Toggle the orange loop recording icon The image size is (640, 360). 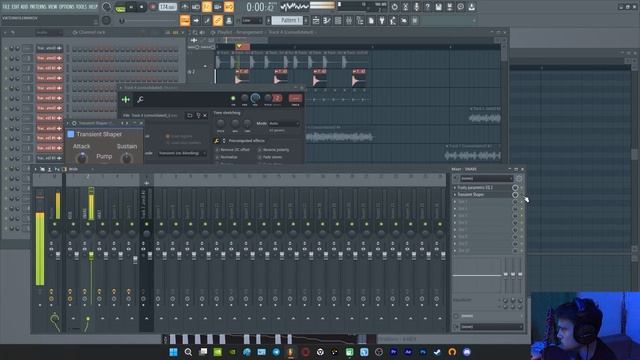click(229, 7)
